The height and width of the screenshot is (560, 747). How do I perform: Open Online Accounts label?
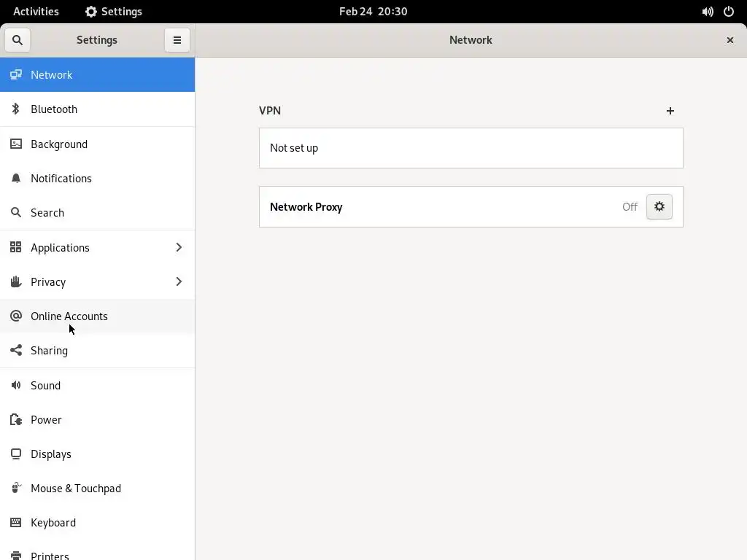tap(69, 316)
